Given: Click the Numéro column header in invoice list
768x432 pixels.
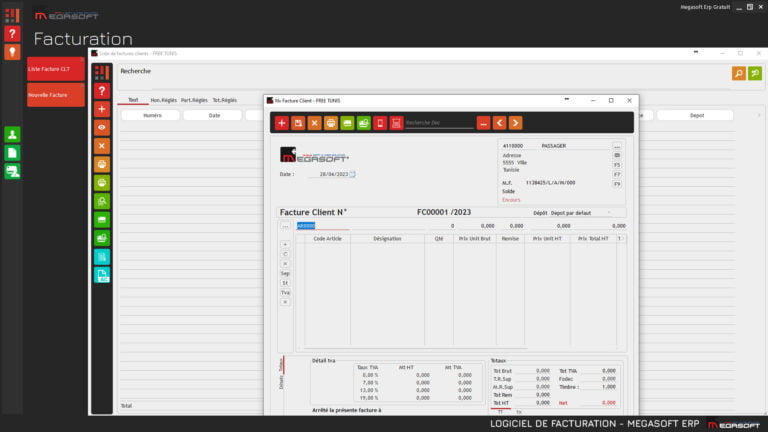Looking at the screenshot, I should tap(152, 116).
